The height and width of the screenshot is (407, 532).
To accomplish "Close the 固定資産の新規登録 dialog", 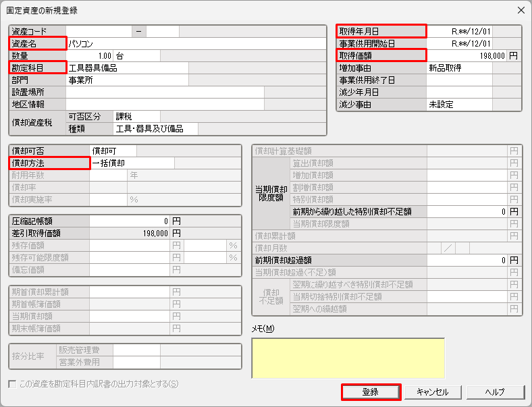I will (x=520, y=10).
